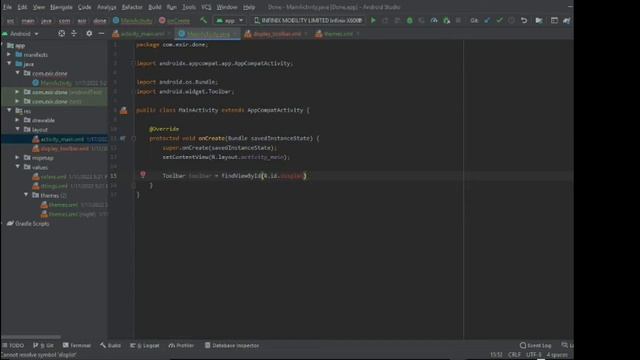Open the Terminal tool window
The width and height of the screenshot is (640, 360).
point(77,345)
